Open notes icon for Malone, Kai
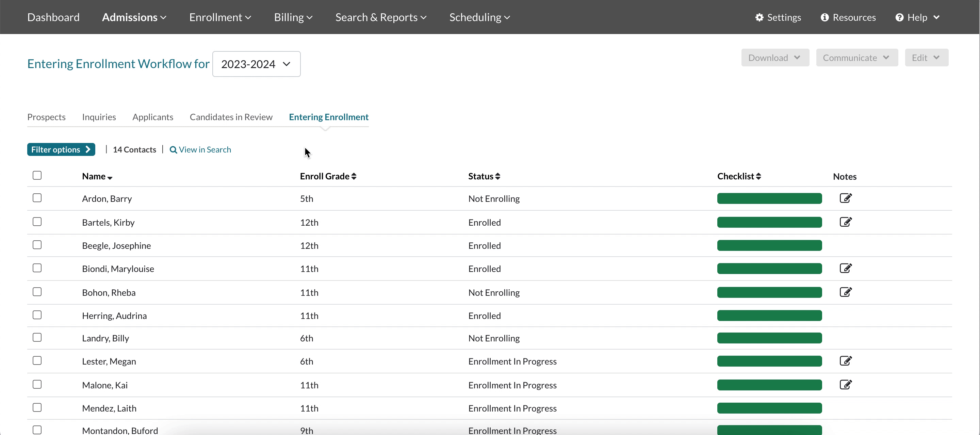The image size is (980, 435). [845, 385]
